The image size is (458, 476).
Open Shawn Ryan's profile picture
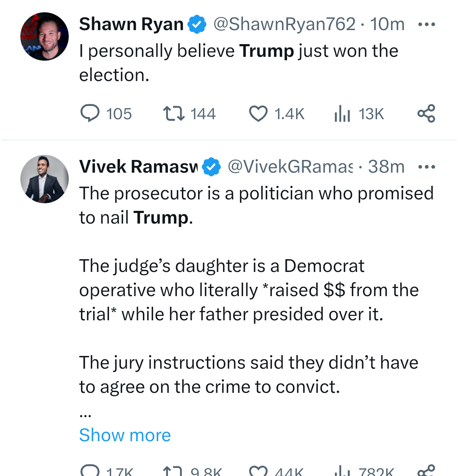pyautogui.click(x=45, y=36)
